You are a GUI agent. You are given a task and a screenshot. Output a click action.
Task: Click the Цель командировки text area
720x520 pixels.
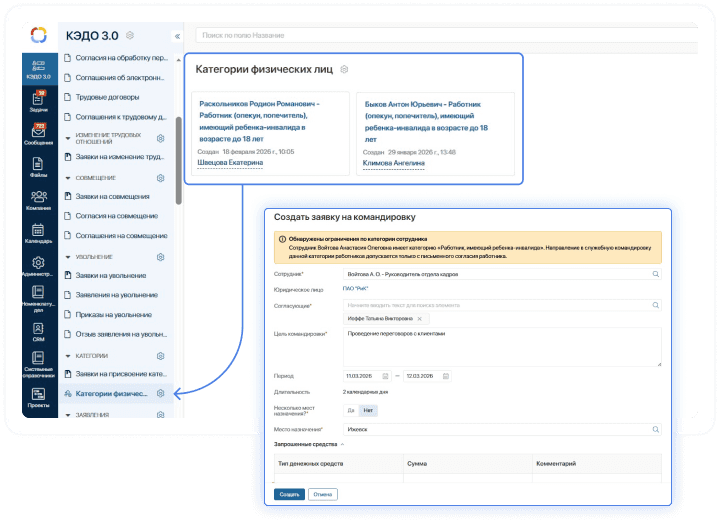coord(500,347)
